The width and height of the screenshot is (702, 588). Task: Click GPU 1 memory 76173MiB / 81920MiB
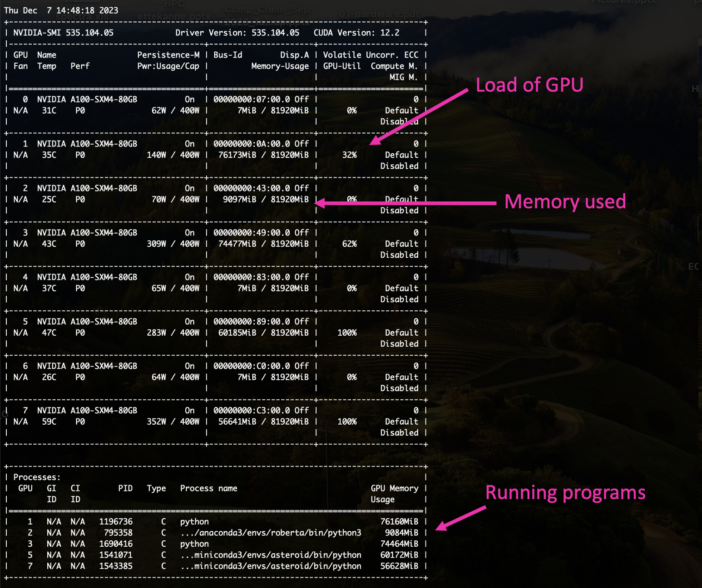pos(263,155)
